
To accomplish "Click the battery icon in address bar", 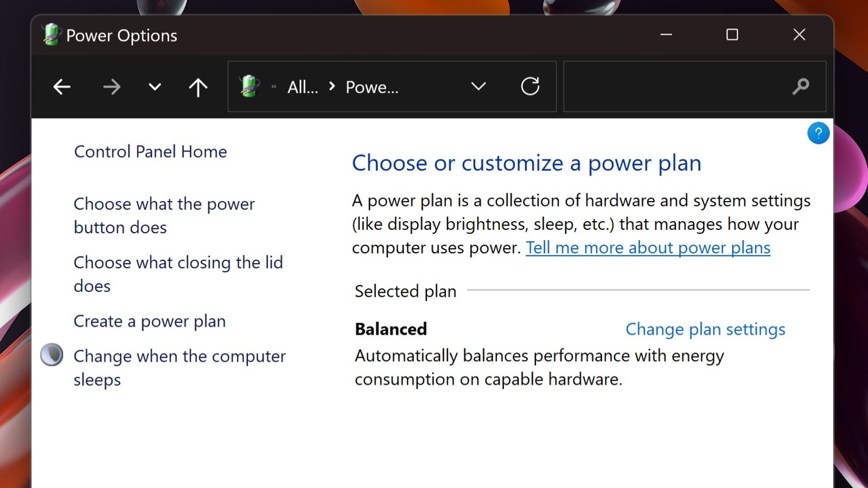I will pos(249,86).
